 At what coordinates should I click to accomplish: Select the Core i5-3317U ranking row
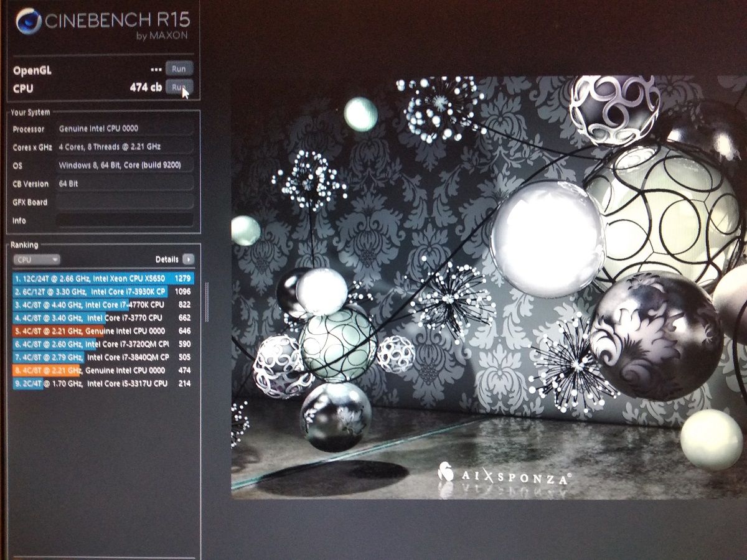click(x=104, y=383)
